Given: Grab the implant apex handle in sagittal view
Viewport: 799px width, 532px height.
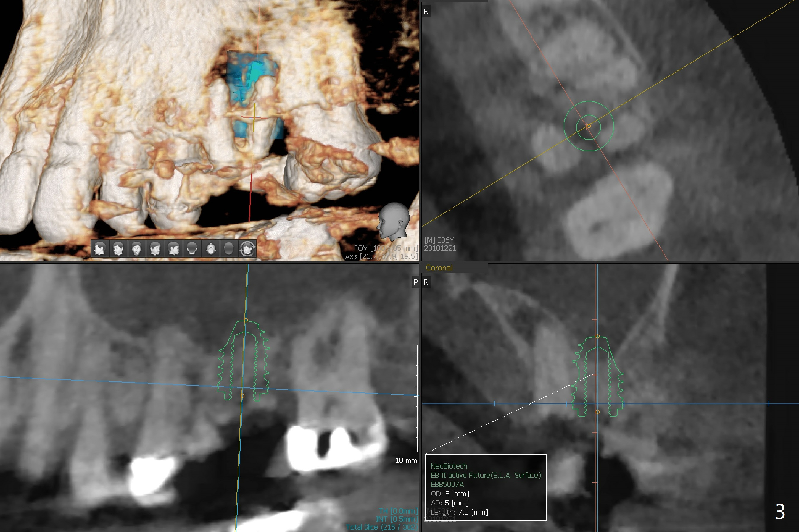Looking at the screenshot, I should (x=246, y=320).
